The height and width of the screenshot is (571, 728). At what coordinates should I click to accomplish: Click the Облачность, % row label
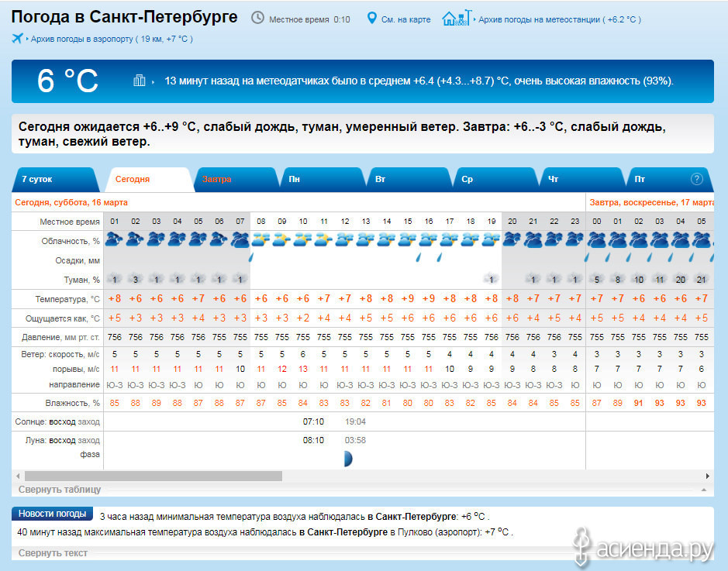[71, 241]
